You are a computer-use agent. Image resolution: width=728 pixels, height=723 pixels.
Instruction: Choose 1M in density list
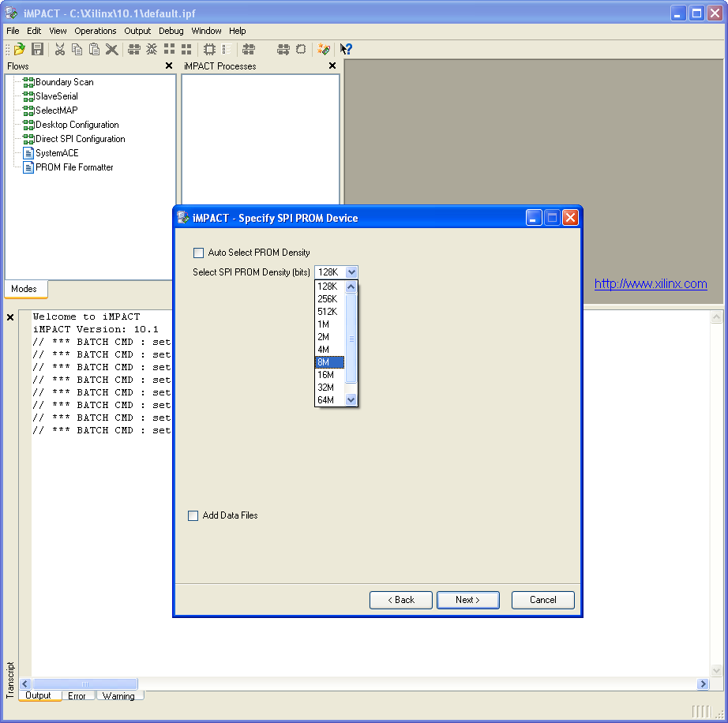(x=329, y=324)
